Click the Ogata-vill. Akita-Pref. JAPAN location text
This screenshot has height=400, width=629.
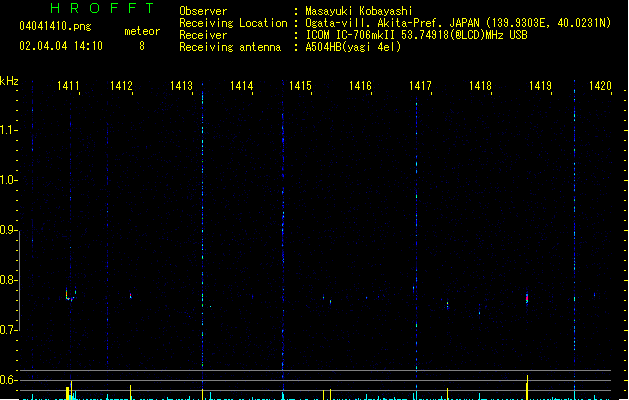coord(458,23)
